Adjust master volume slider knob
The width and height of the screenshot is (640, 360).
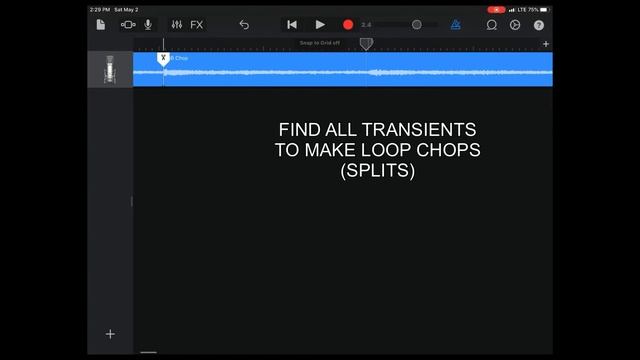pos(417,25)
